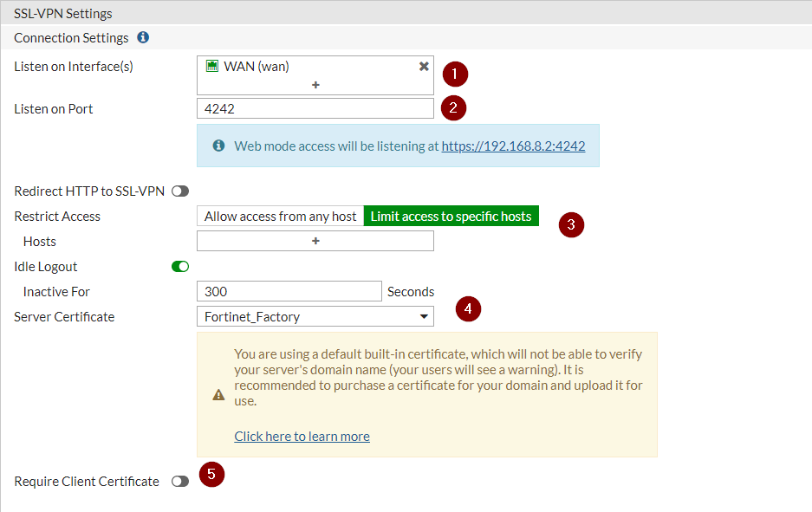Open the Server Certificate dropdown

coord(315,317)
